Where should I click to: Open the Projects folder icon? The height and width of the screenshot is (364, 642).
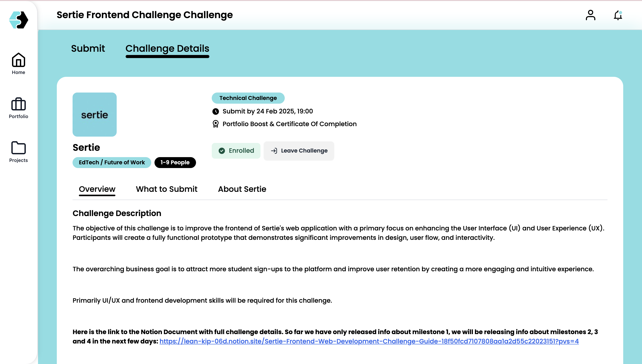(x=19, y=148)
